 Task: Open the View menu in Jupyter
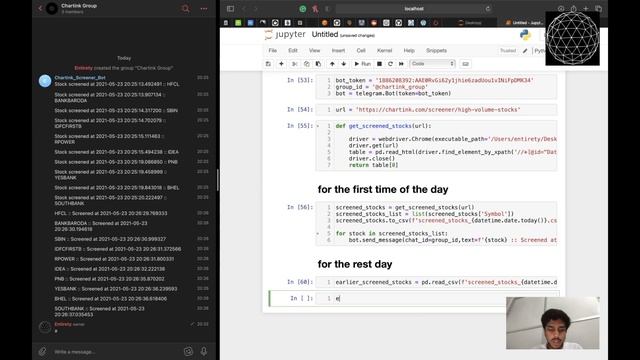click(314, 51)
